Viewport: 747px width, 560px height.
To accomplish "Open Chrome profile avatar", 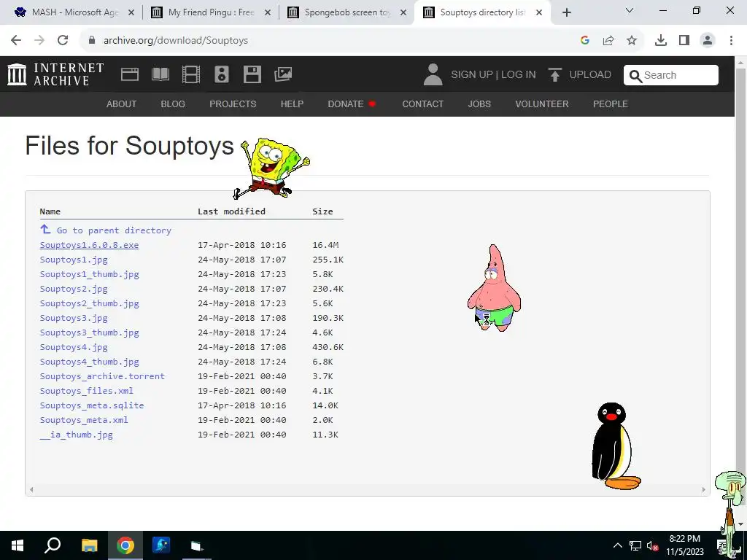I will (x=708, y=41).
